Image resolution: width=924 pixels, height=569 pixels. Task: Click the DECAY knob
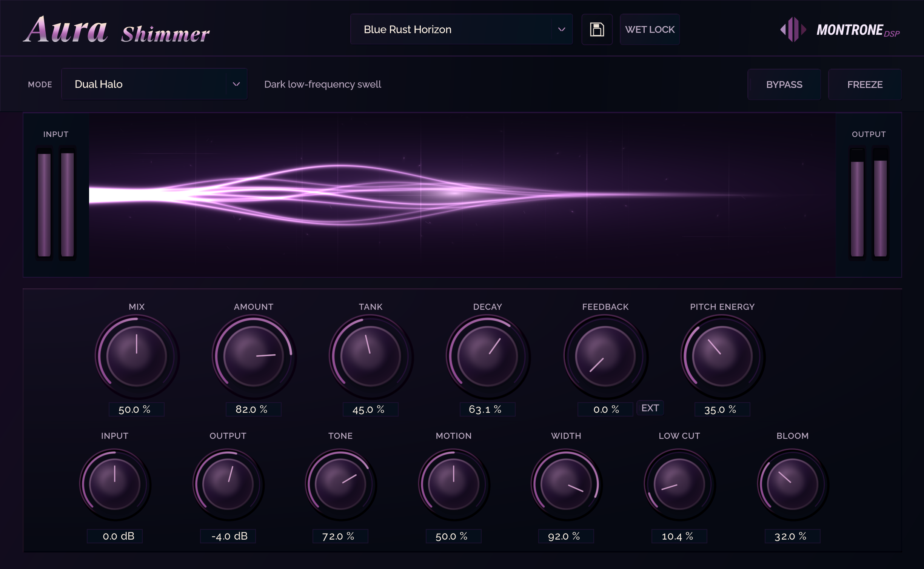click(x=488, y=356)
